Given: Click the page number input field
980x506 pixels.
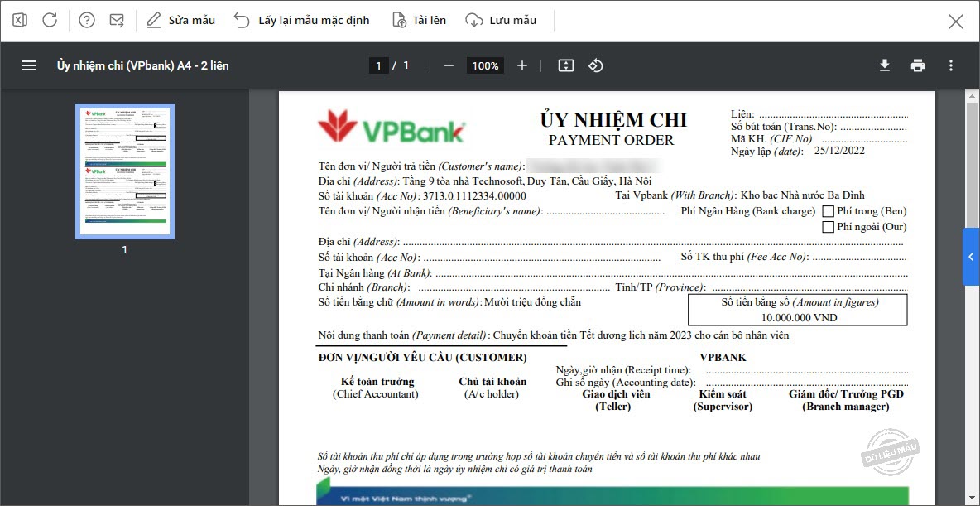Looking at the screenshot, I should (378, 65).
